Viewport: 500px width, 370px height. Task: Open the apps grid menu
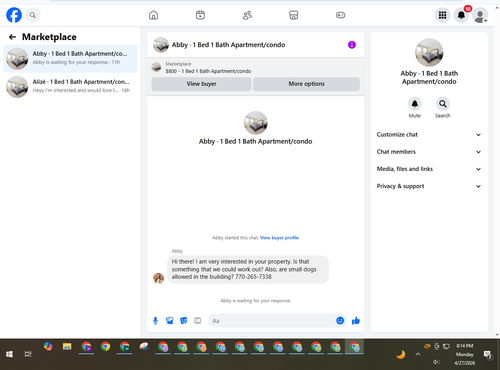pyautogui.click(x=442, y=15)
